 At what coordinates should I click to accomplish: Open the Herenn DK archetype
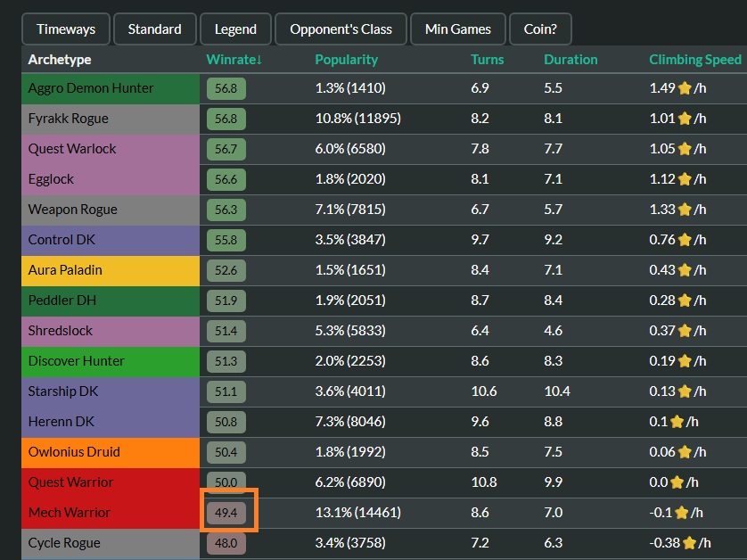111,422
